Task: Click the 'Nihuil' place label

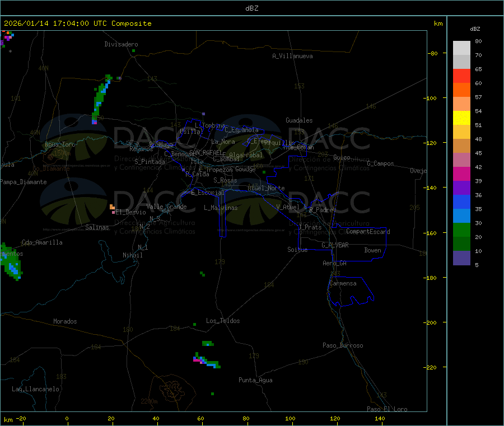Action: tap(132, 255)
